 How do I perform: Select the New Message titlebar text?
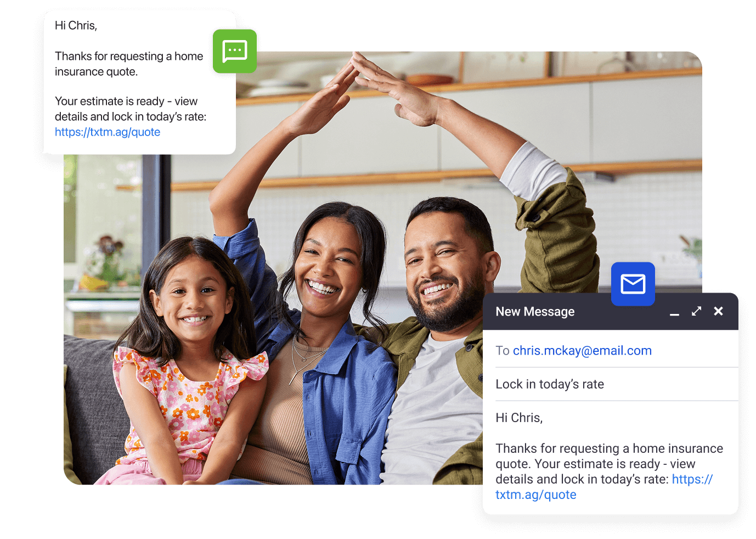point(535,311)
